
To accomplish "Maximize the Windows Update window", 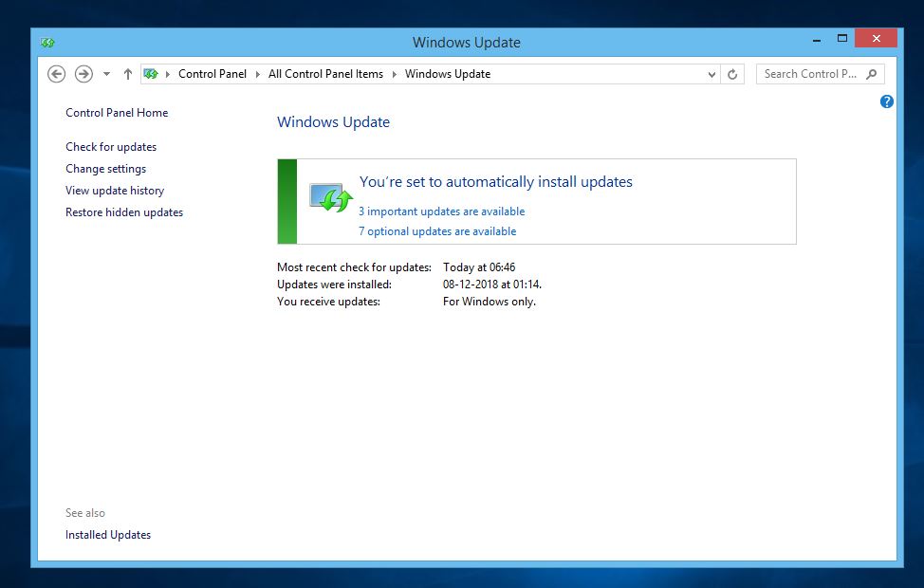I will tap(842, 39).
